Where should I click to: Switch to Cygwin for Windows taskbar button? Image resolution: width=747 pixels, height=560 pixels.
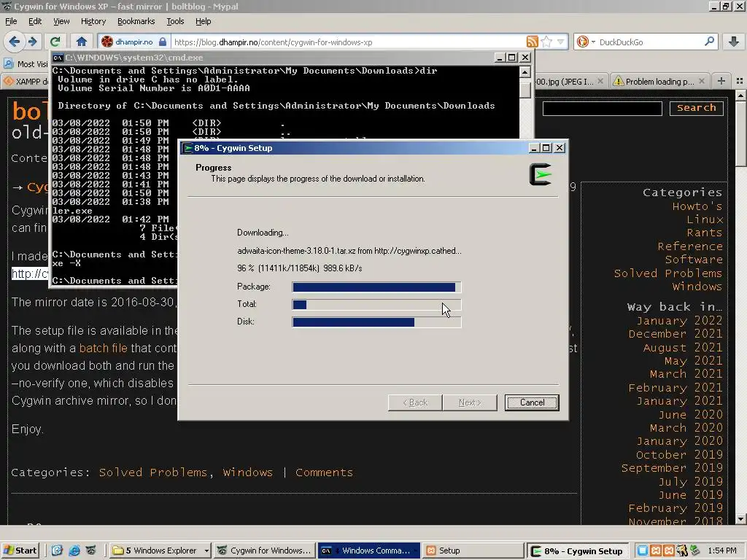265,551
